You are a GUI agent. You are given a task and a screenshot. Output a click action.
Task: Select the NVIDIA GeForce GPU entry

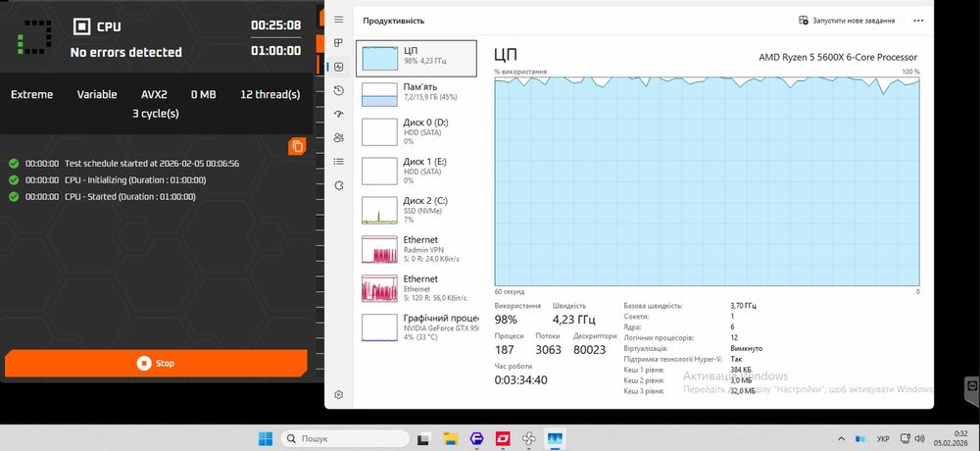pyautogui.click(x=416, y=327)
